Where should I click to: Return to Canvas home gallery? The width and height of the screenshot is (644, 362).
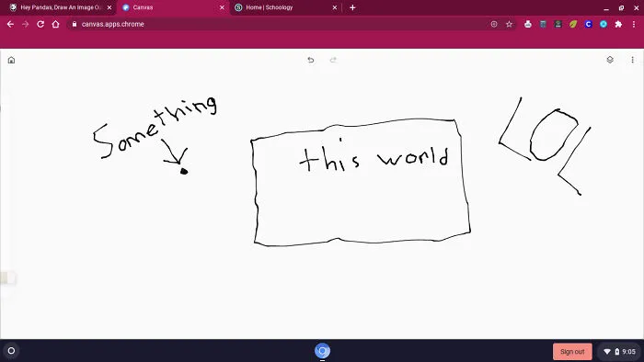[11, 61]
